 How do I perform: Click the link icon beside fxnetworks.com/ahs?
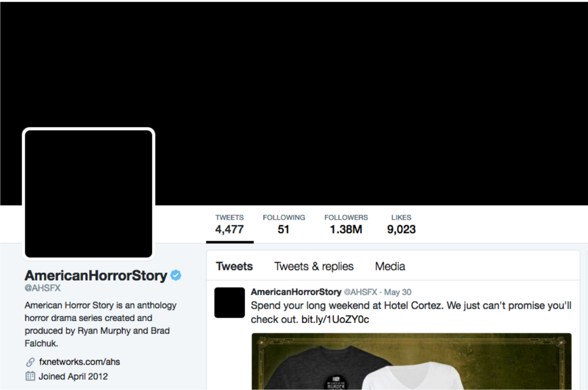30,362
